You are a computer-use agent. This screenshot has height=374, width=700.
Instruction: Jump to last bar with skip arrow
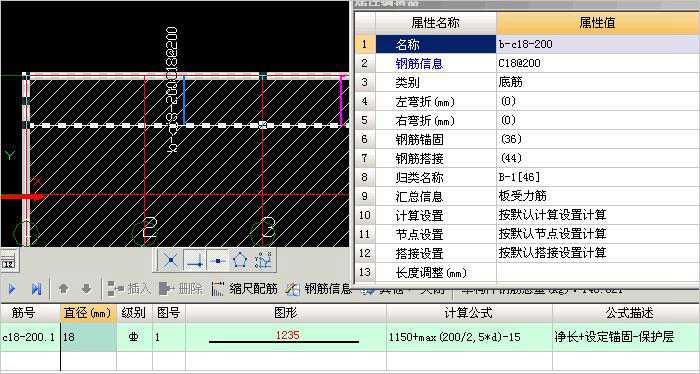[x=37, y=289]
